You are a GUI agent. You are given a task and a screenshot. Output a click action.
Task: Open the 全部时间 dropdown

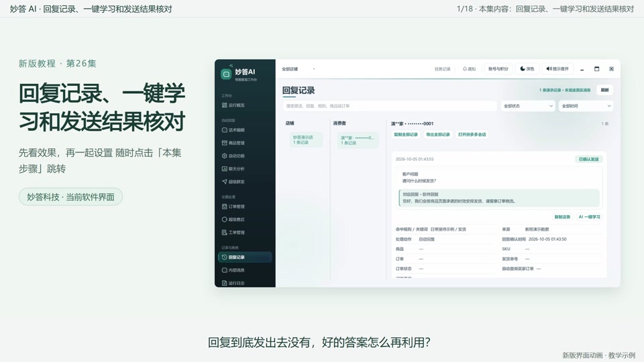586,106
